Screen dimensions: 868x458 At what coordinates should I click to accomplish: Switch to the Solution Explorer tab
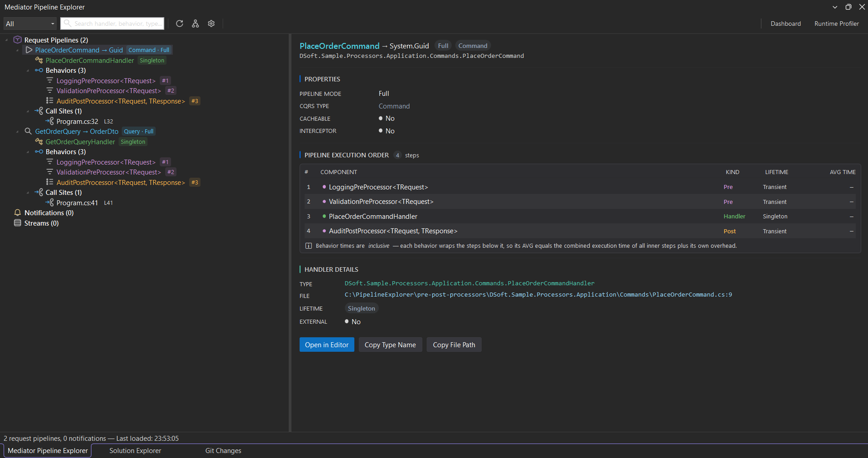click(x=135, y=451)
